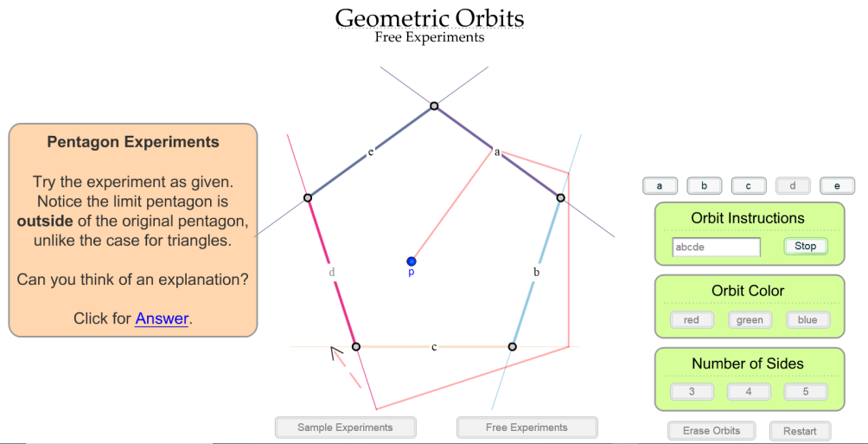Viewport: 868px width, 444px height.
Task: Choose red orbit color
Action: click(x=692, y=320)
